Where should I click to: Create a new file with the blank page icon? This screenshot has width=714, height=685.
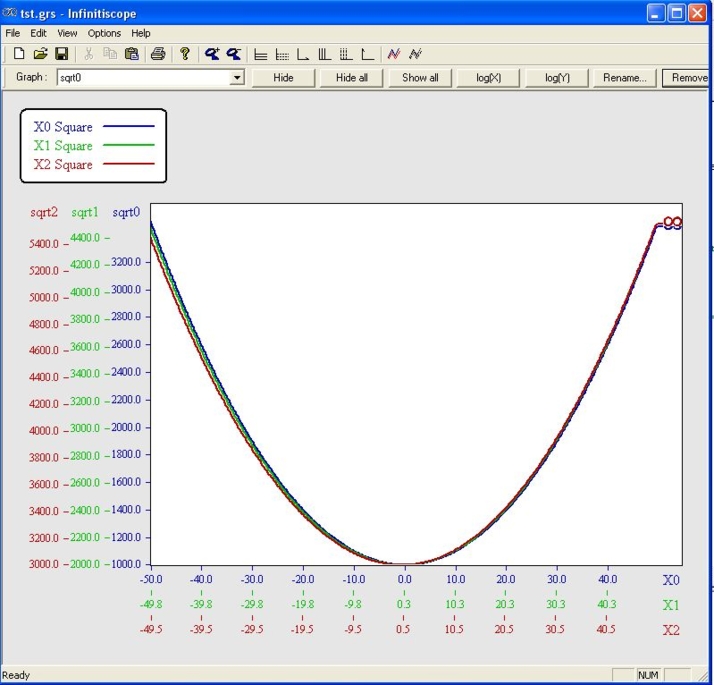(19, 54)
